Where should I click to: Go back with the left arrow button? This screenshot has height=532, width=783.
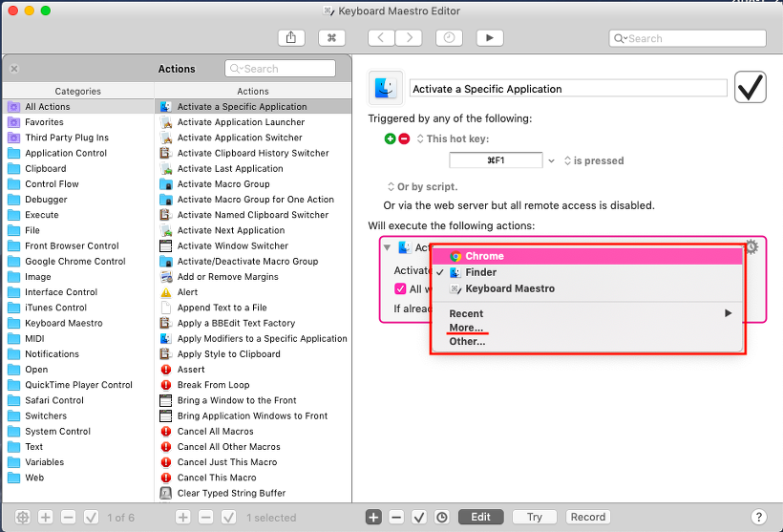pos(381,38)
